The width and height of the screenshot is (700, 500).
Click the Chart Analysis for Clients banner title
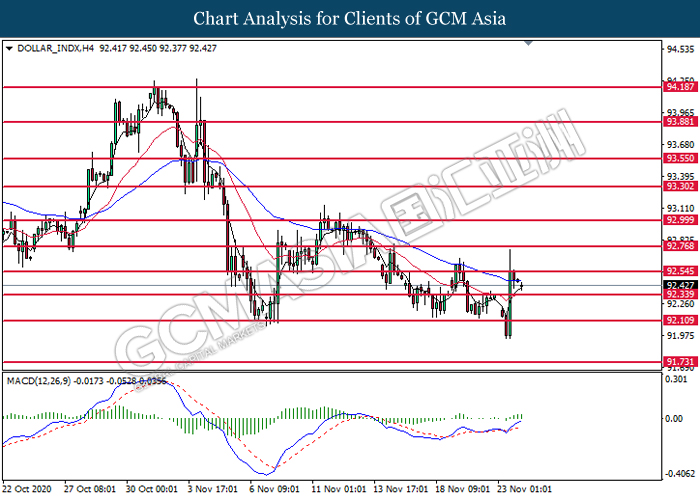pos(350,18)
